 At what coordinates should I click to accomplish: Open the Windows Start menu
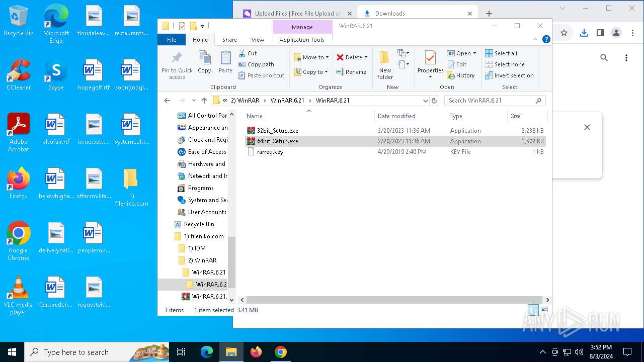12,352
